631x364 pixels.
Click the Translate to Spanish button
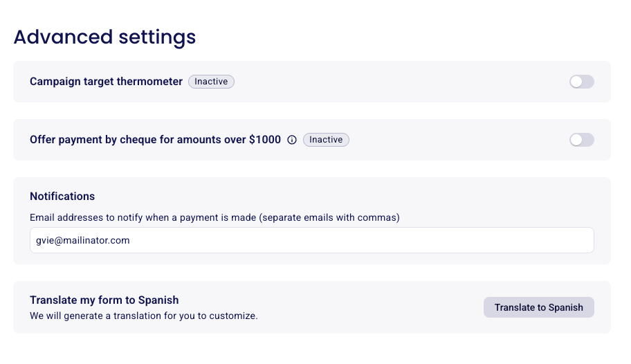538,307
